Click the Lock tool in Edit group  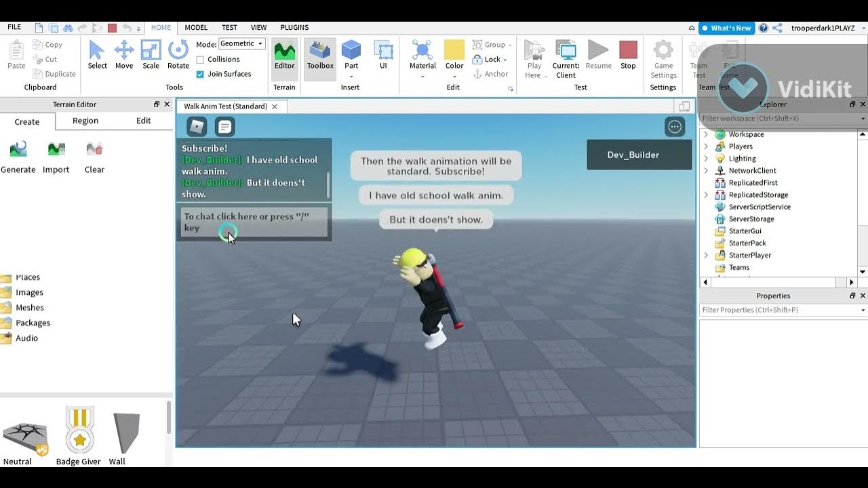pos(488,59)
